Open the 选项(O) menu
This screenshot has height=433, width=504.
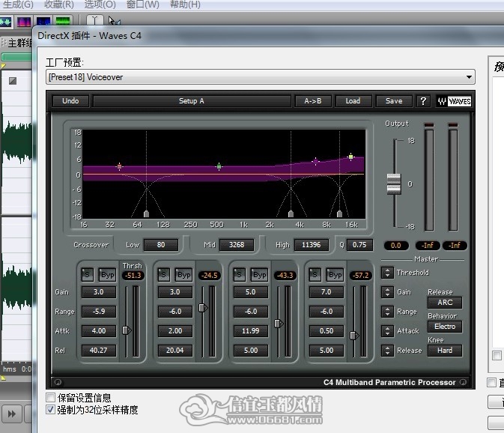point(100,4)
